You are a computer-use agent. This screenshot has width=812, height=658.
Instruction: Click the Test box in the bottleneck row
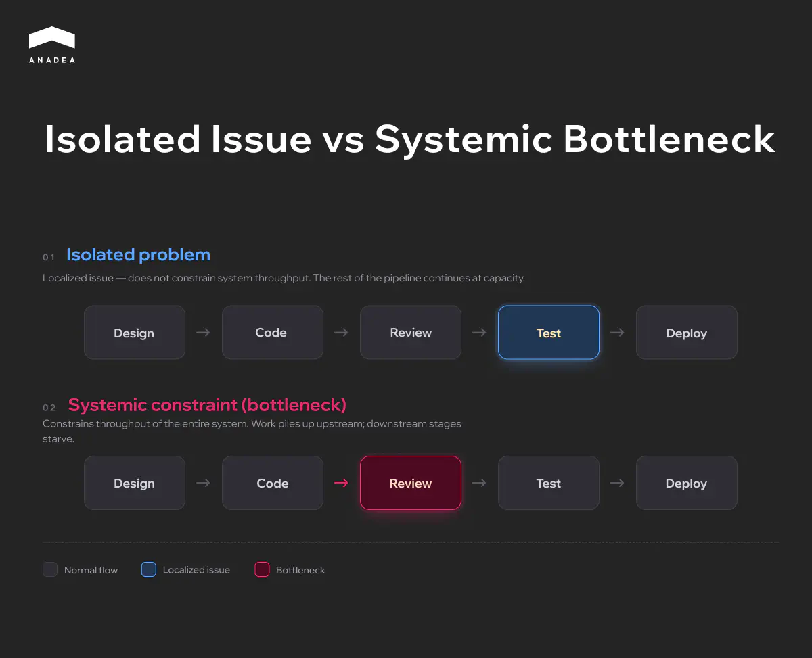click(548, 483)
